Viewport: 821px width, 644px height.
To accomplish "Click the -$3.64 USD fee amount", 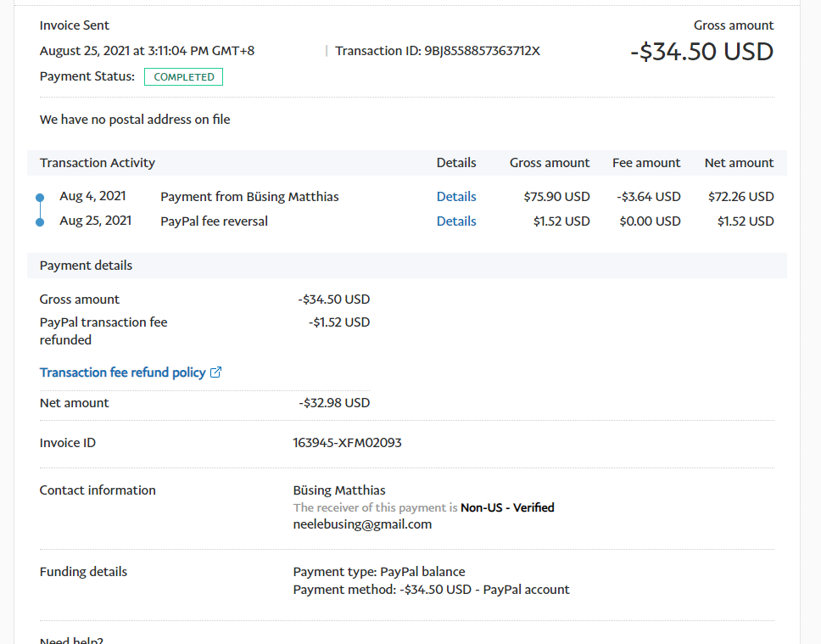I will (x=649, y=197).
